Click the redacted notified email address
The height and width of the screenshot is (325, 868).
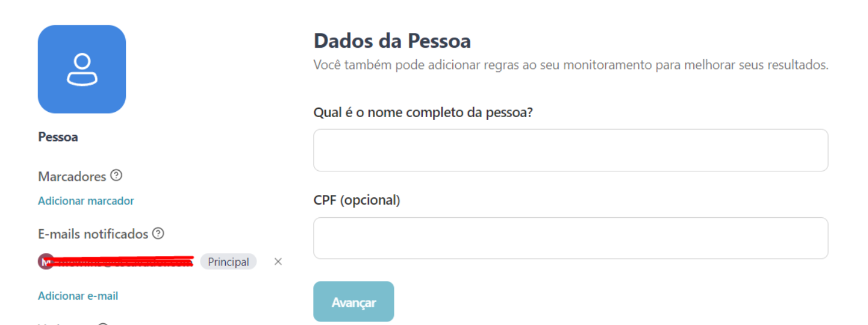pyautogui.click(x=123, y=261)
